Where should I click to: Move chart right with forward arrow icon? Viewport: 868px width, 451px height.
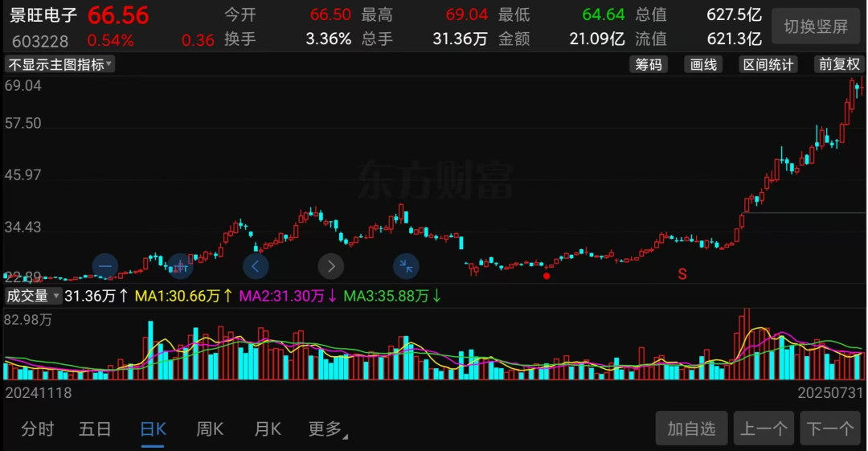tap(331, 267)
